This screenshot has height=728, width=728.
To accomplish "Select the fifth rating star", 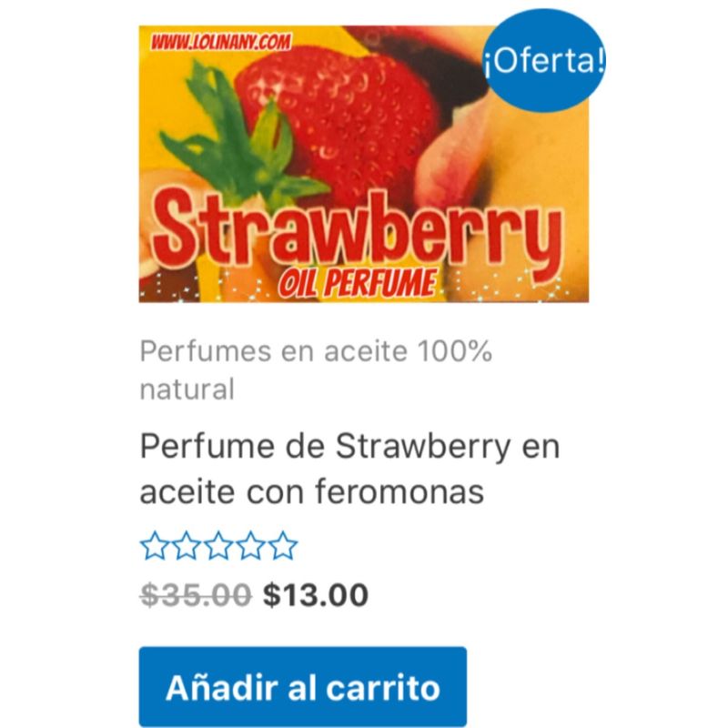I will pyautogui.click(x=283, y=546).
